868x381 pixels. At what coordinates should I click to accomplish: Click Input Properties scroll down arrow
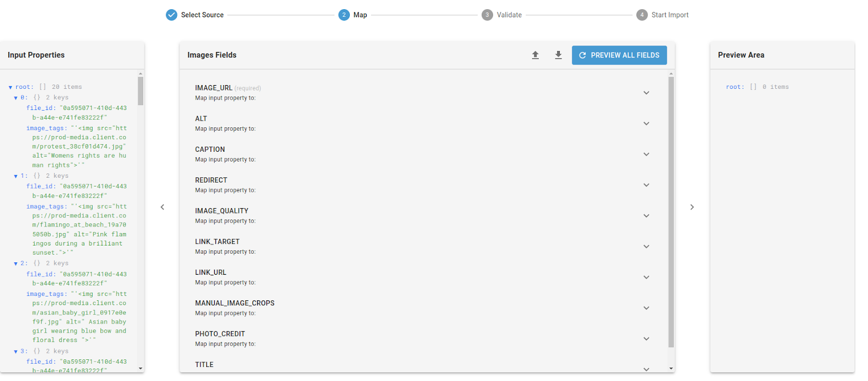pyautogui.click(x=141, y=369)
